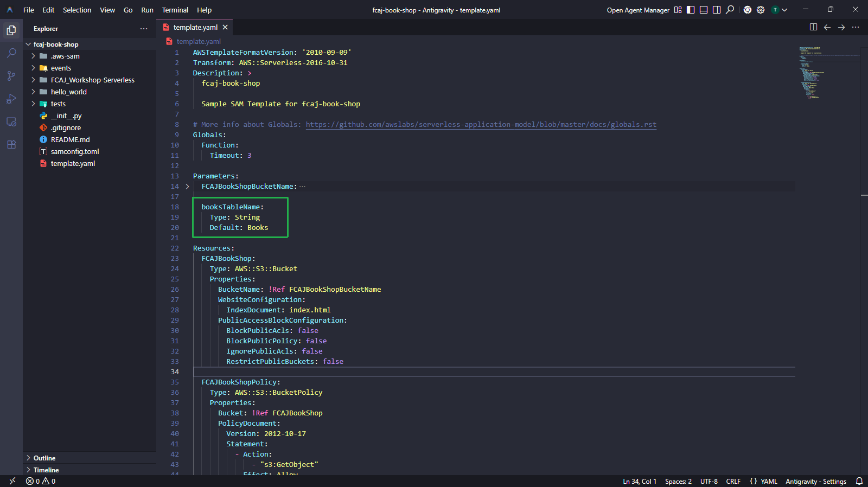Image resolution: width=868 pixels, height=487 pixels.
Task: Open the Source Control view
Action: pyautogui.click(x=11, y=76)
